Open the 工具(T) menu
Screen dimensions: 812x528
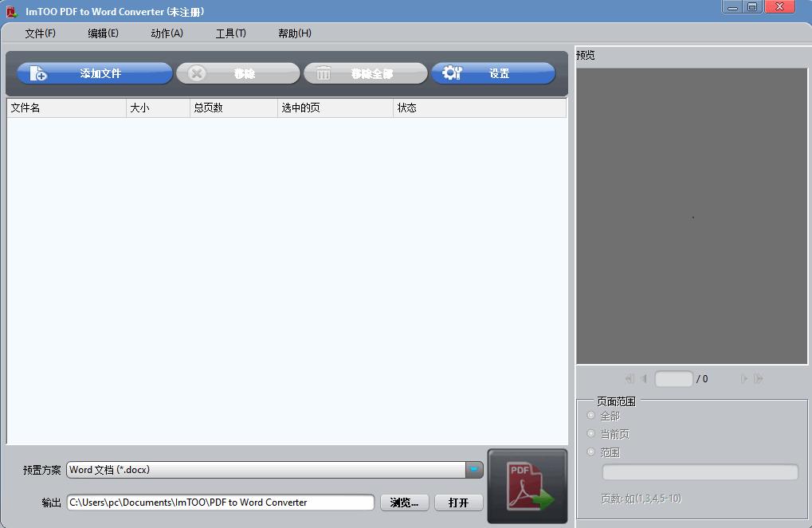[x=230, y=33]
